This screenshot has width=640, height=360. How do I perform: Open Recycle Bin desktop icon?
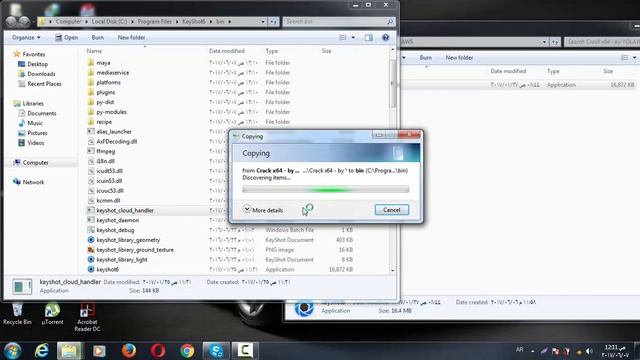click(x=17, y=314)
